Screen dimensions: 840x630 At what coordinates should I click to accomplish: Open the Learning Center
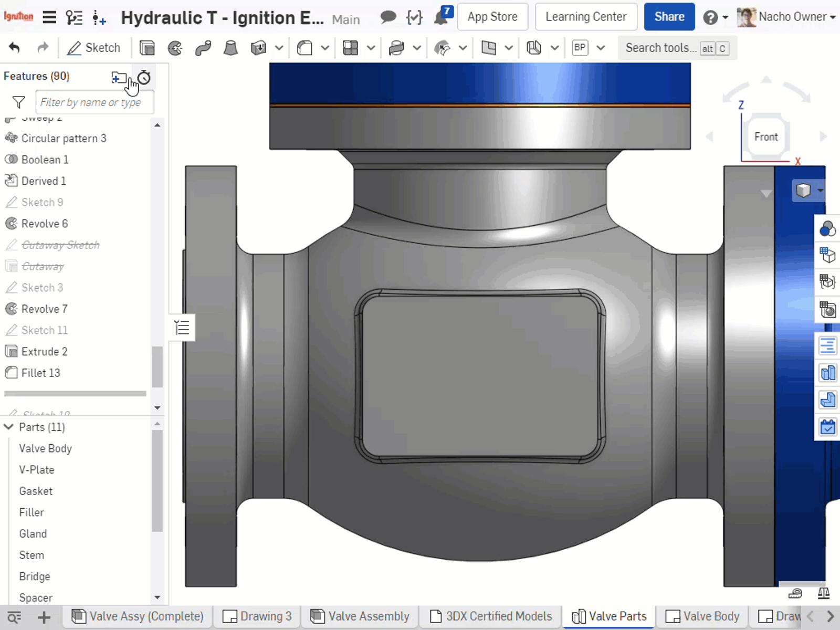point(585,16)
